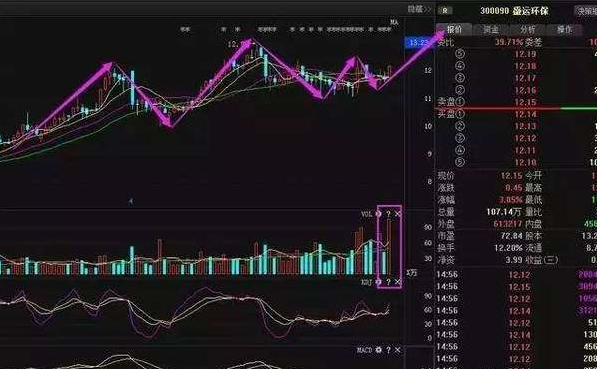Viewport: 597px width, 369px height.
Task: Show help for the KDJ indicator
Action: [x=388, y=282]
